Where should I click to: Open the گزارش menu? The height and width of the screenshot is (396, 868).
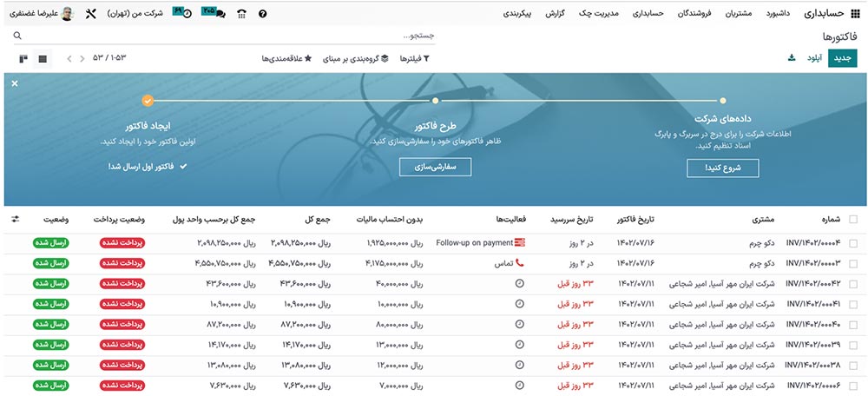(555, 14)
